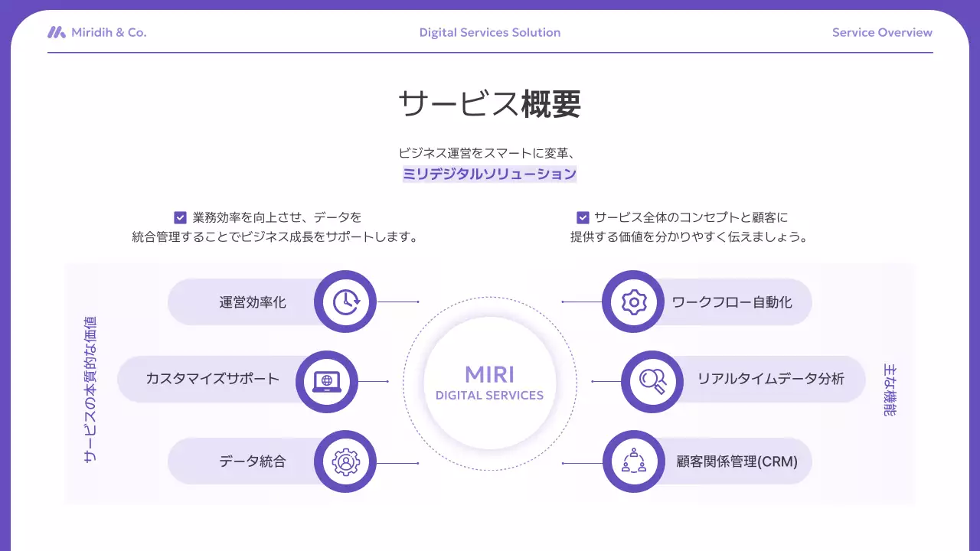Toggle the highlighted ミリデジタルソリューション label

489,174
